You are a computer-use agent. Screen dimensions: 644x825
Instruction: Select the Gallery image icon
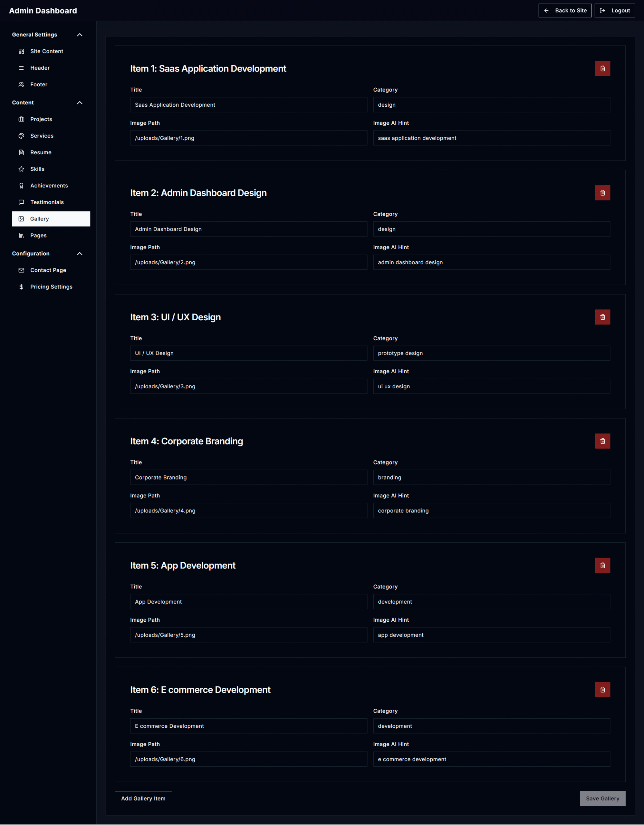click(x=22, y=219)
